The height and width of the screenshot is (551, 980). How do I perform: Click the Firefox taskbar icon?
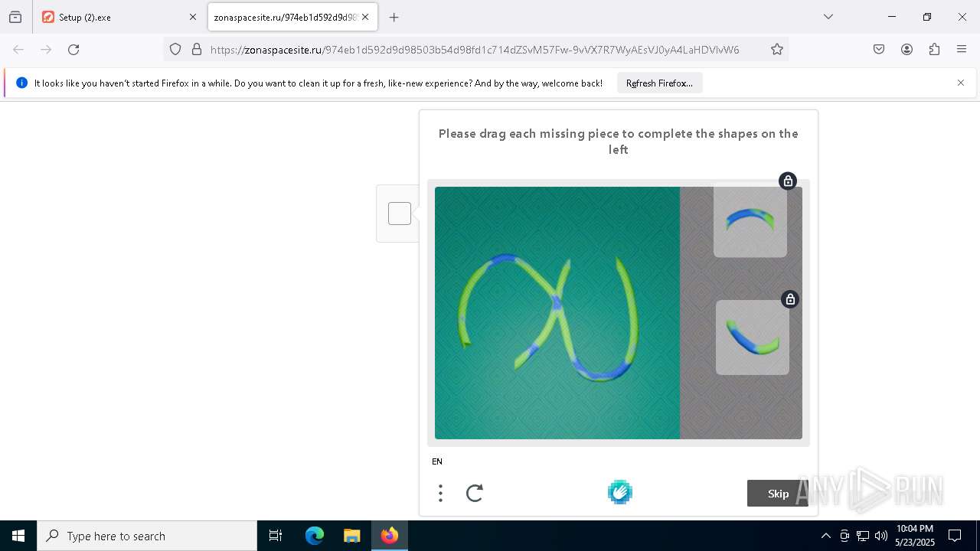click(390, 536)
